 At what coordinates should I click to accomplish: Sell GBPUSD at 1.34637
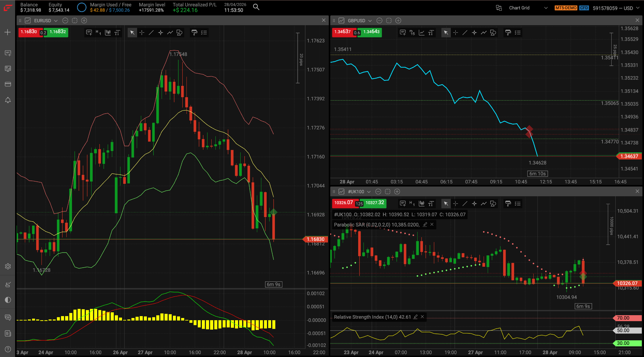(x=343, y=32)
